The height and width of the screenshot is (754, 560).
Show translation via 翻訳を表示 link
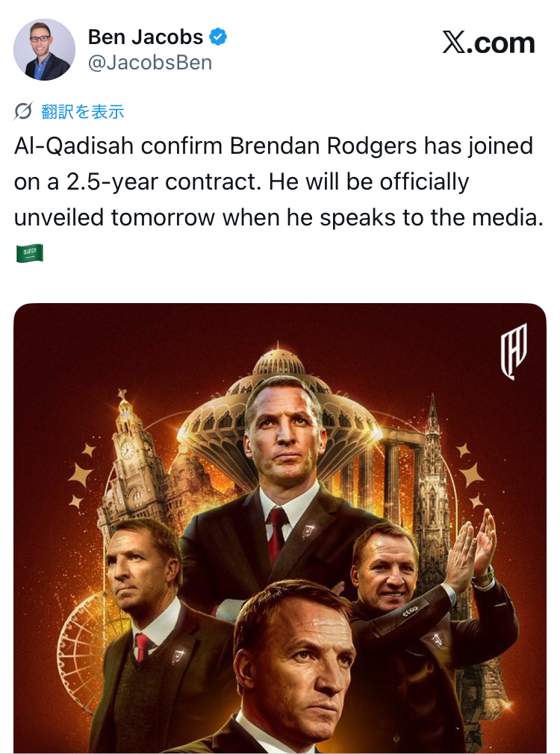coord(83,112)
